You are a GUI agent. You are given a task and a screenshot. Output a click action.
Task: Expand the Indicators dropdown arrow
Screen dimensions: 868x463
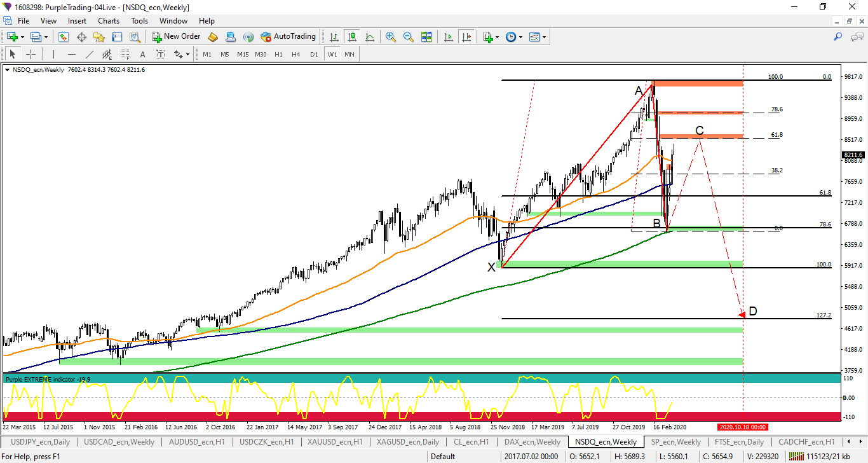click(x=497, y=37)
